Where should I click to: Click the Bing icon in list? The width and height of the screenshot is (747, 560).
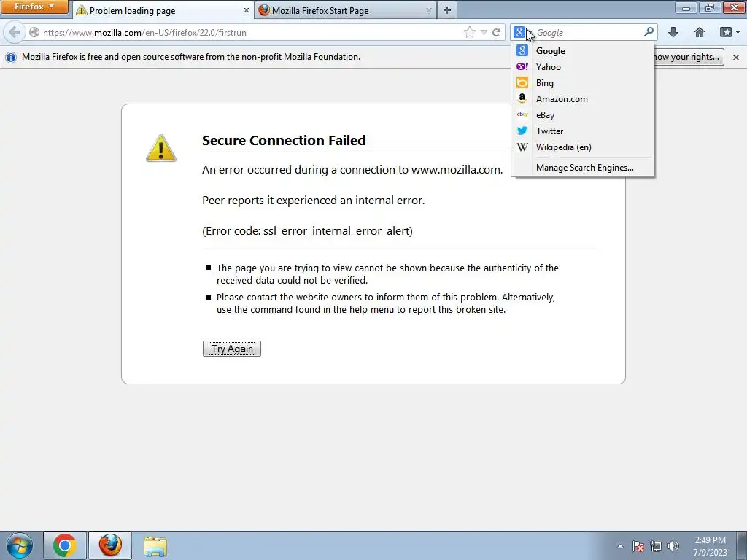pos(522,83)
